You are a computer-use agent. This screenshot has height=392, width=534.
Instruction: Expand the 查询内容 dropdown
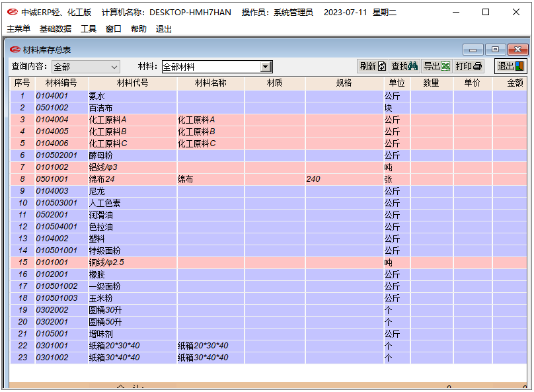tap(114, 67)
